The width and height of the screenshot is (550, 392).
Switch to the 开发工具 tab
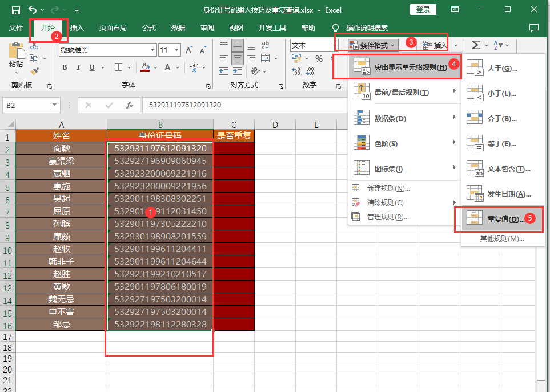[x=272, y=28]
